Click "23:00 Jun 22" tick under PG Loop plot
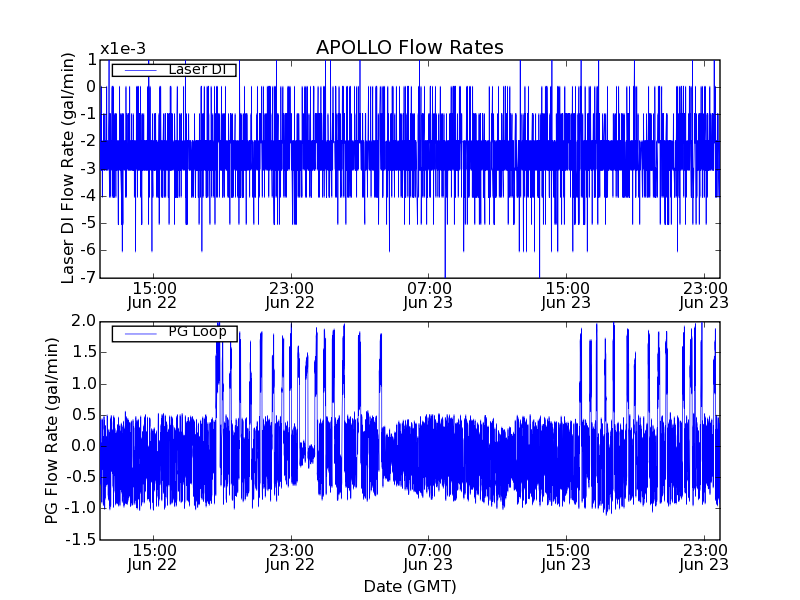The image size is (800, 600). (290, 558)
